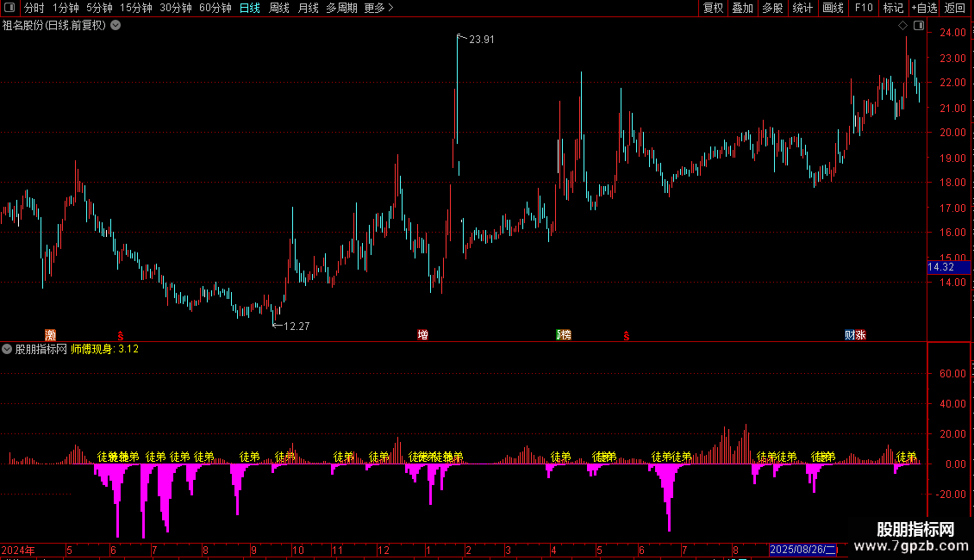Activate the 画线 drawing tools
The image size is (974, 560).
833,8
